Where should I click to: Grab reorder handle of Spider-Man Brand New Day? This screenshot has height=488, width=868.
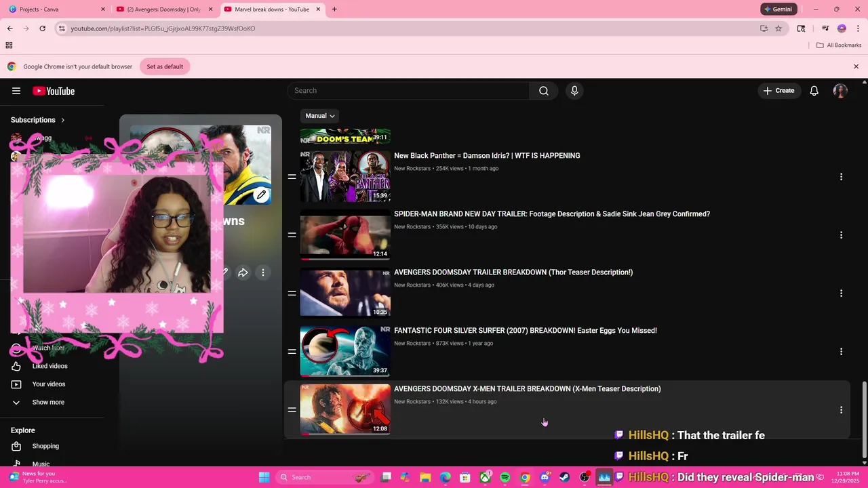[x=292, y=235]
